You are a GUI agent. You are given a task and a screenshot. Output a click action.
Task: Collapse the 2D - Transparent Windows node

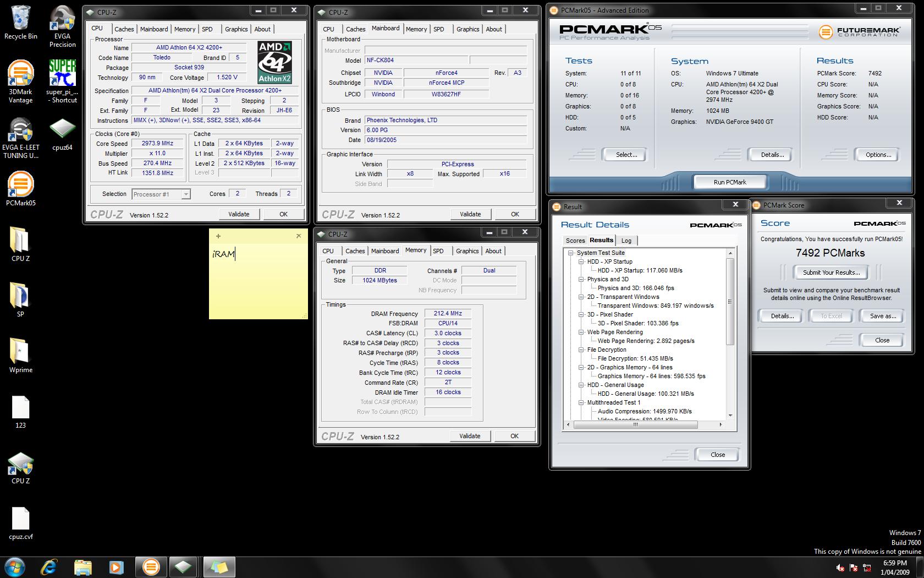coord(581,297)
